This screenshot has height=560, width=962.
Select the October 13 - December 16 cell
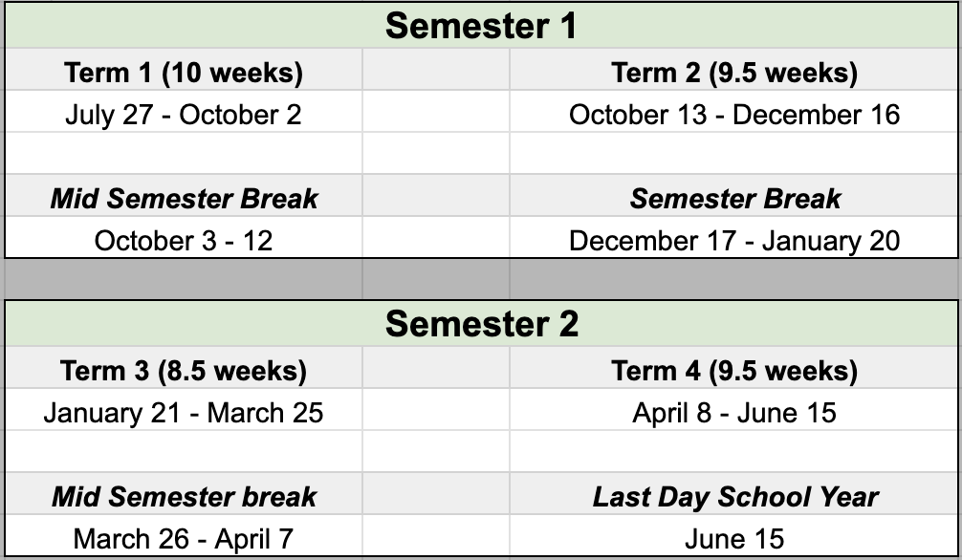click(733, 112)
